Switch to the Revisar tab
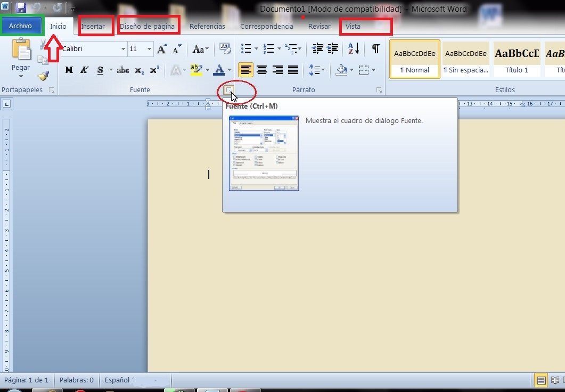The width and height of the screenshot is (565, 392). pos(320,26)
